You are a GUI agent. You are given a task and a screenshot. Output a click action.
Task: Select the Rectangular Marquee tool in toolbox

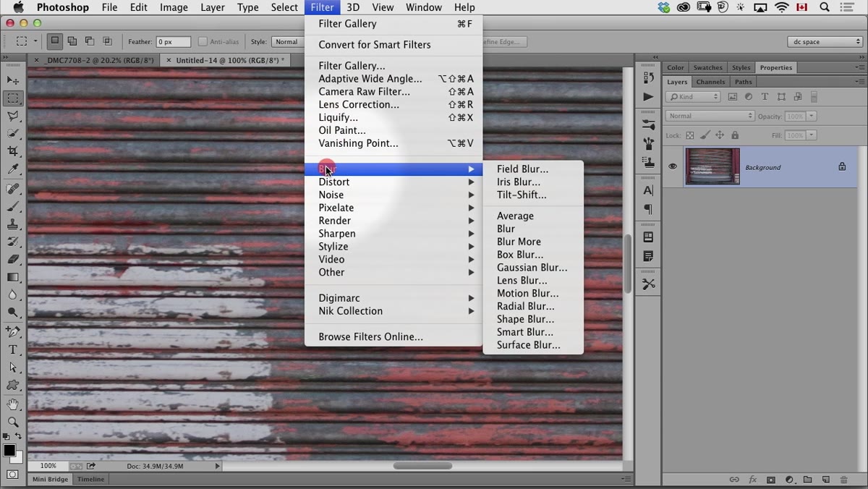pos(13,98)
